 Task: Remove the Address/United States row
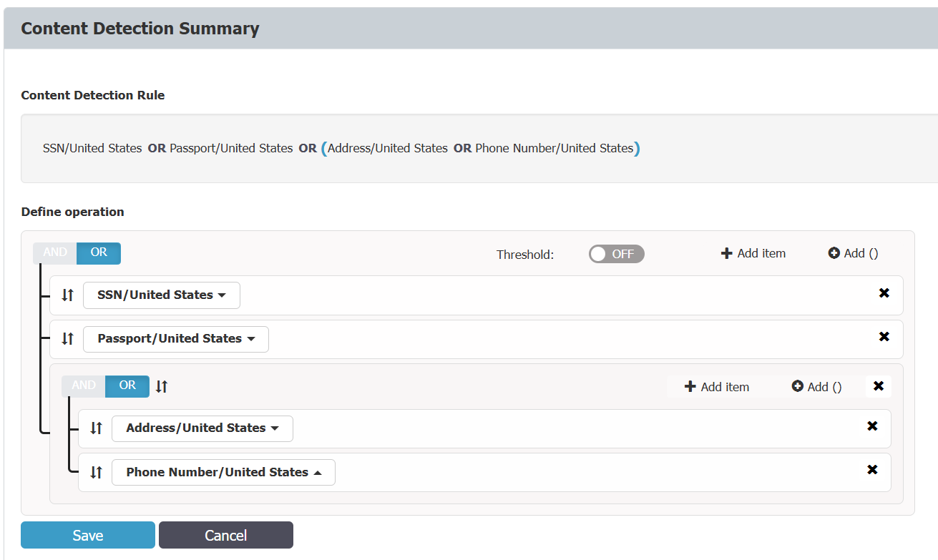point(872,426)
